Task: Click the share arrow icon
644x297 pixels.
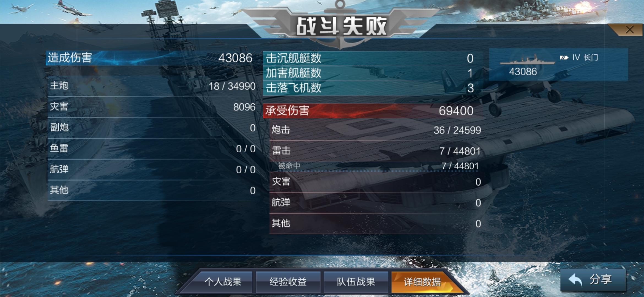Action: pos(575,280)
